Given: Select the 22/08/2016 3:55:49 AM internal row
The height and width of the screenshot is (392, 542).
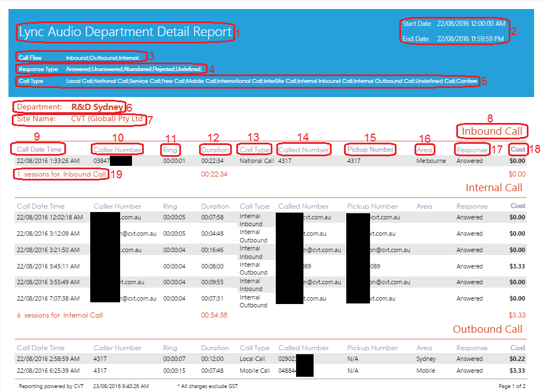Looking at the screenshot, I should point(271,282).
